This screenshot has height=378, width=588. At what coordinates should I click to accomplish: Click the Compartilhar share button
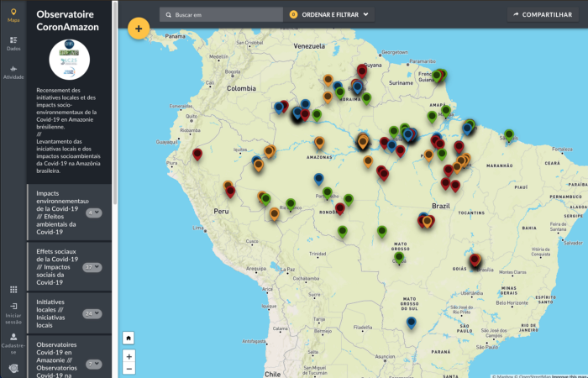(x=542, y=14)
